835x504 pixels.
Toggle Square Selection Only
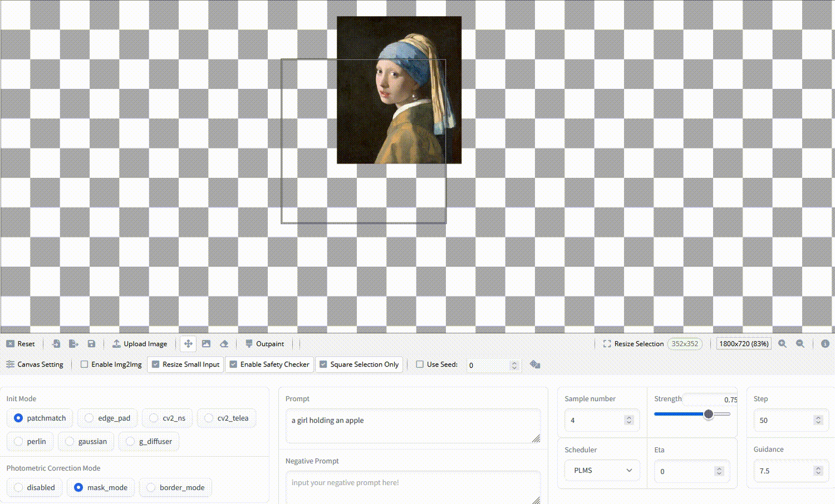(323, 364)
